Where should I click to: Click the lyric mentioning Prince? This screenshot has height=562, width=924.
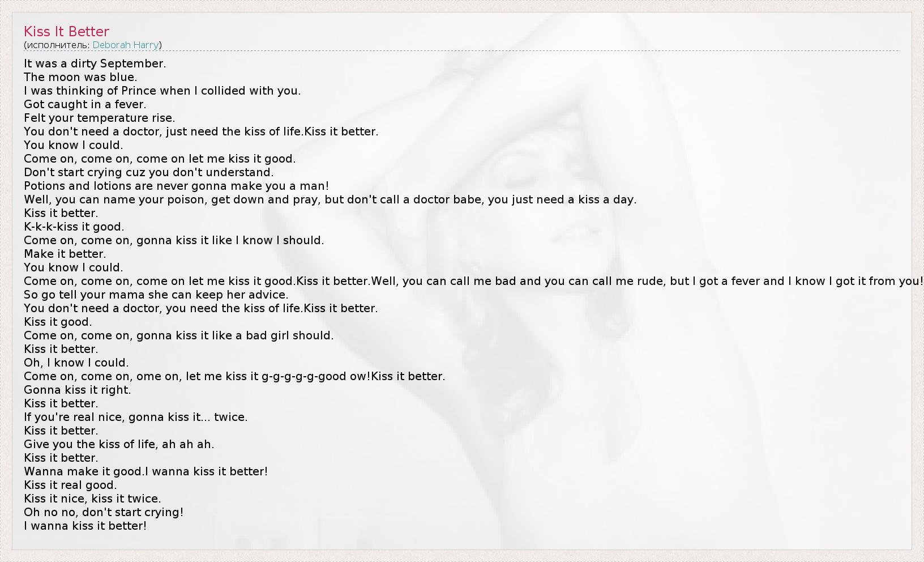(x=162, y=91)
